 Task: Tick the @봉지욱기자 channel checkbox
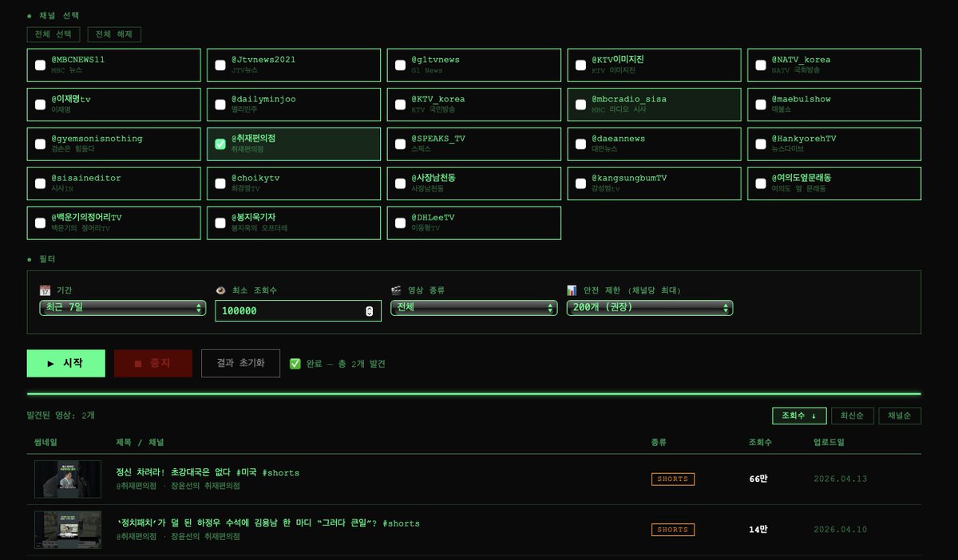coord(220,223)
